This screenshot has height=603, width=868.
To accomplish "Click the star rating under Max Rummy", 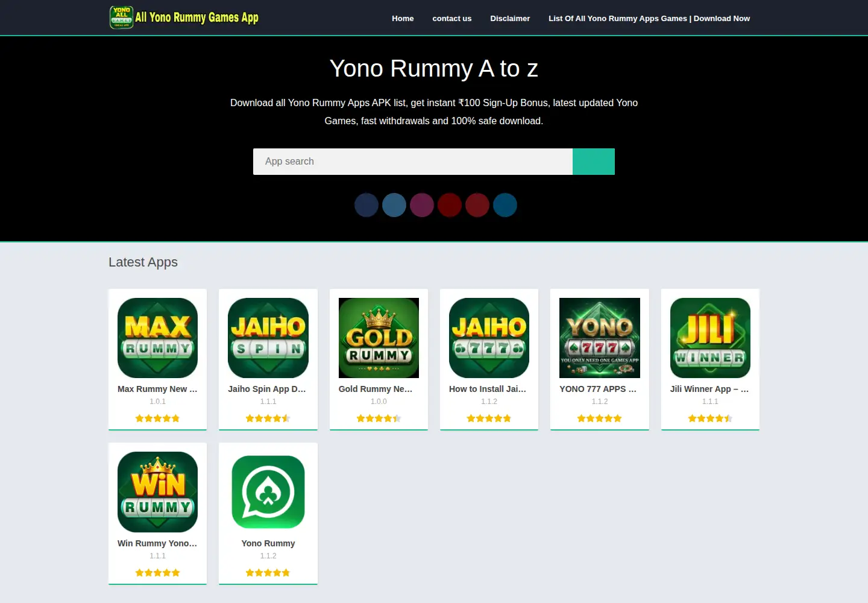I will 157,418.
